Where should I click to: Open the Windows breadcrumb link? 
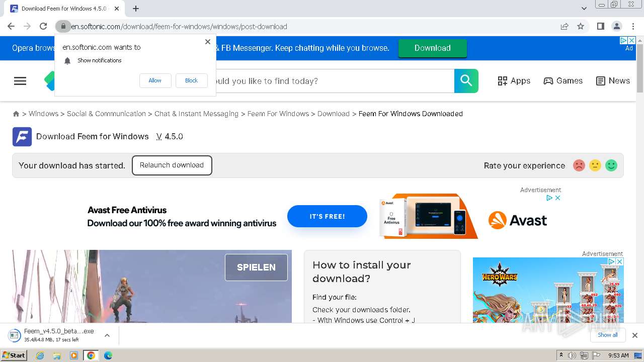(x=43, y=114)
